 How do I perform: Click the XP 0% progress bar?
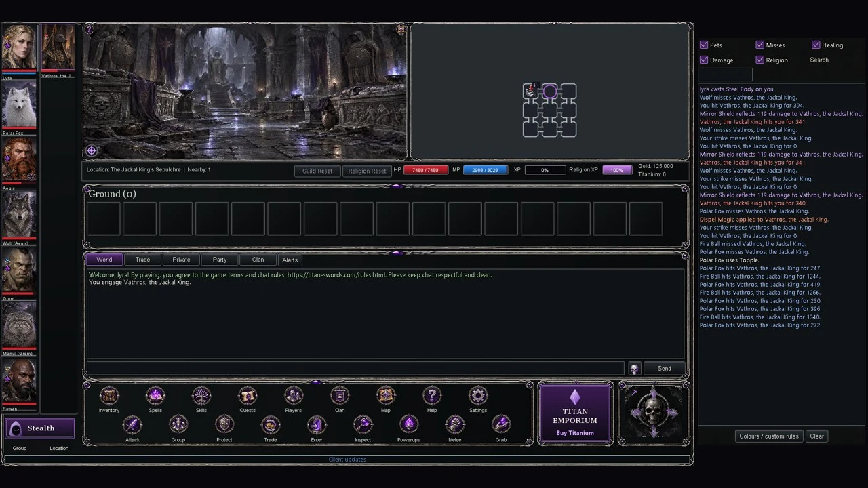pyautogui.click(x=545, y=170)
